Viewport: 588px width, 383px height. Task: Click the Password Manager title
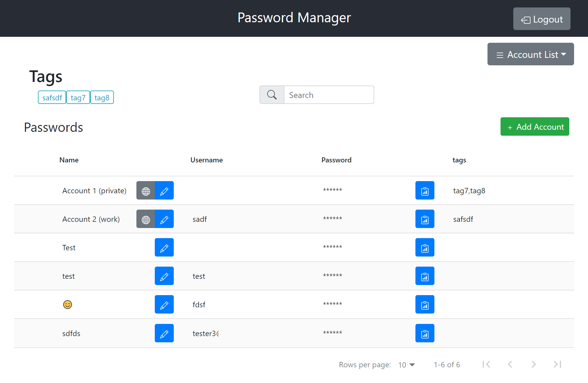click(294, 18)
